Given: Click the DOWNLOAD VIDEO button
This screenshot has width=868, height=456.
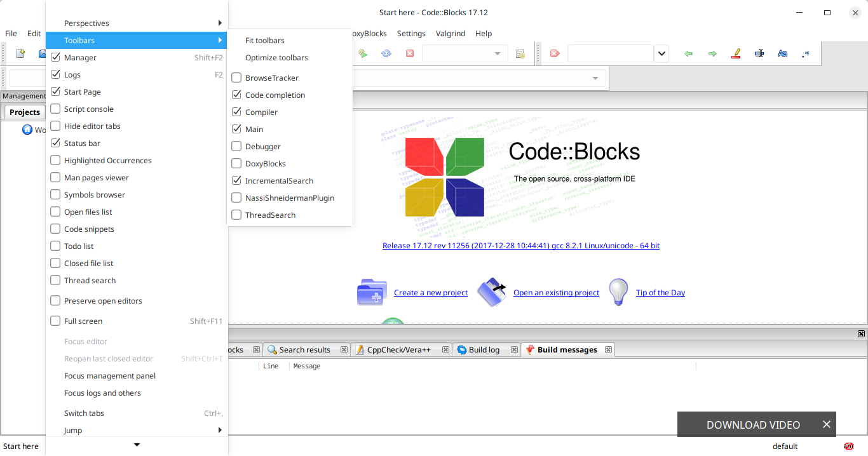Looking at the screenshot, I should coord(753,424).
